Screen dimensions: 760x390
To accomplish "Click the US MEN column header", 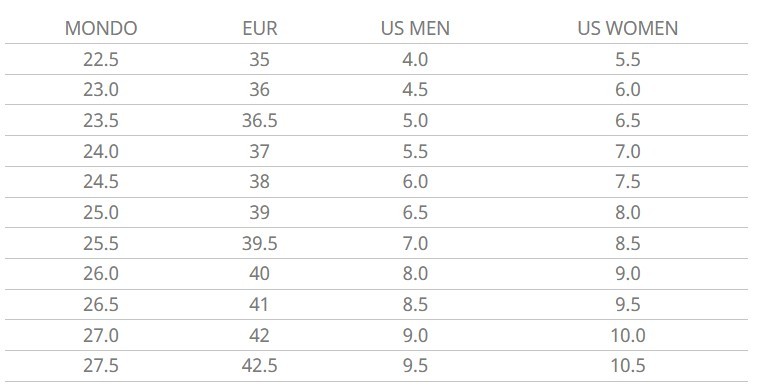I will 415,28.
